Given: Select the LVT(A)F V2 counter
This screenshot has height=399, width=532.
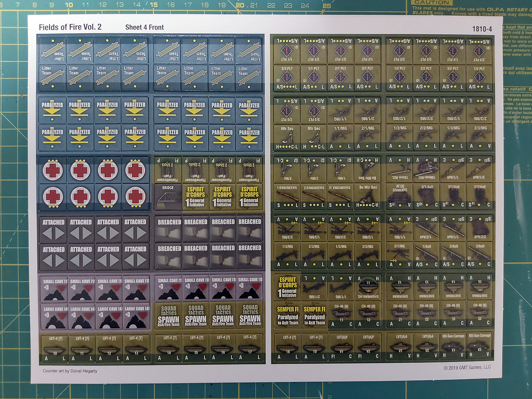Looking at the screenshot, I should pos(369,348).
